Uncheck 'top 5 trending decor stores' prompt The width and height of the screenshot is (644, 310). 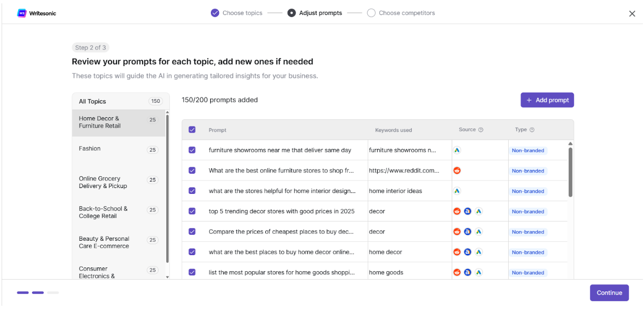coord(192,211)
